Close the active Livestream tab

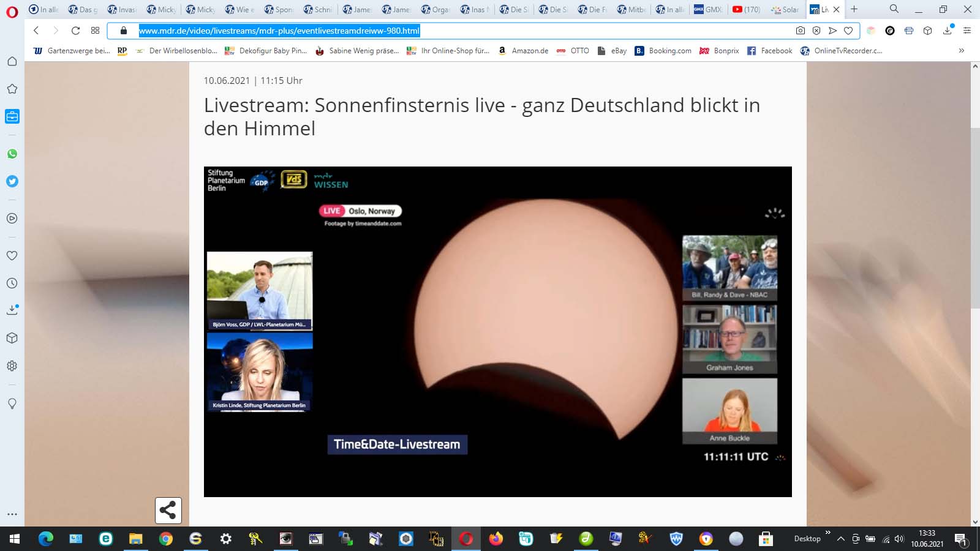point(836,9)
